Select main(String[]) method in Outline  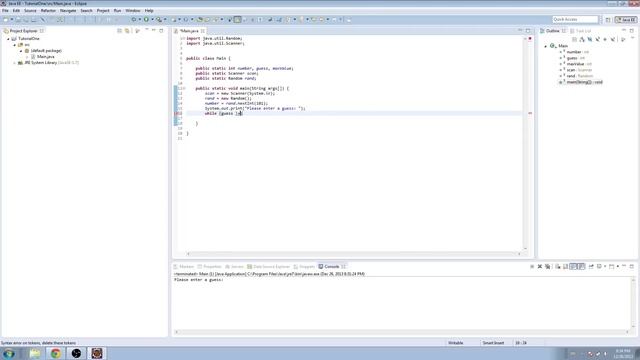click(584, 82)
